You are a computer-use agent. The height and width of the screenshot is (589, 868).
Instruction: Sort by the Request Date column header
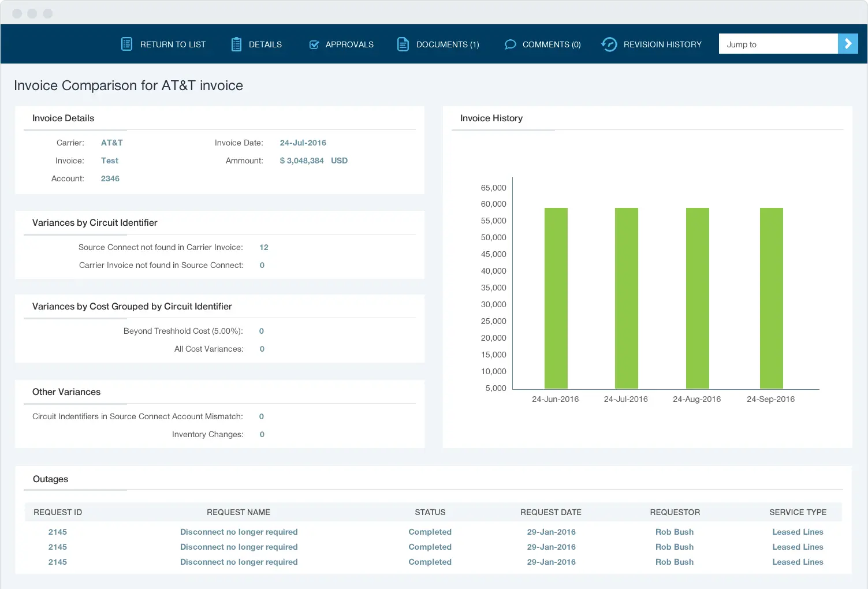(x=550, y=512)
